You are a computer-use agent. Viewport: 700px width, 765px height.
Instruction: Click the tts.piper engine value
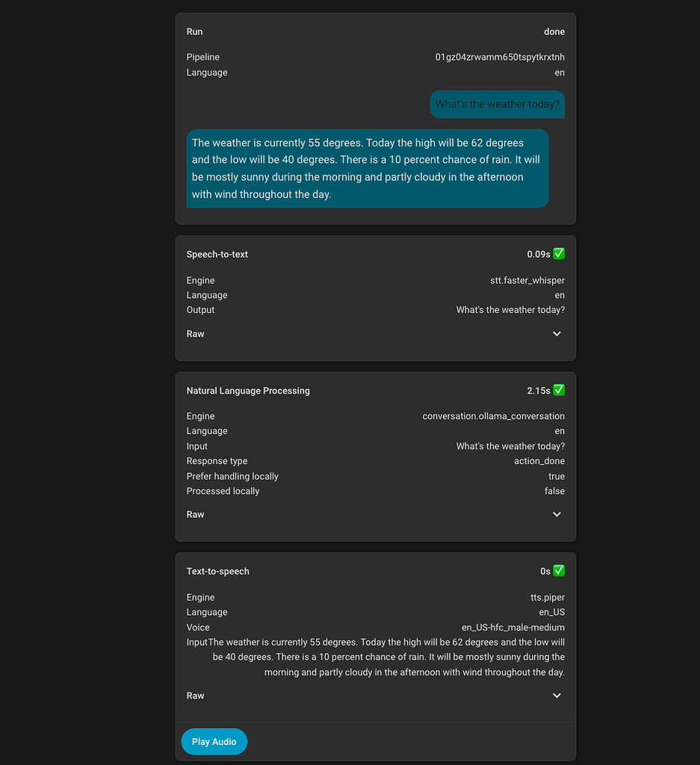coord(547,598)
